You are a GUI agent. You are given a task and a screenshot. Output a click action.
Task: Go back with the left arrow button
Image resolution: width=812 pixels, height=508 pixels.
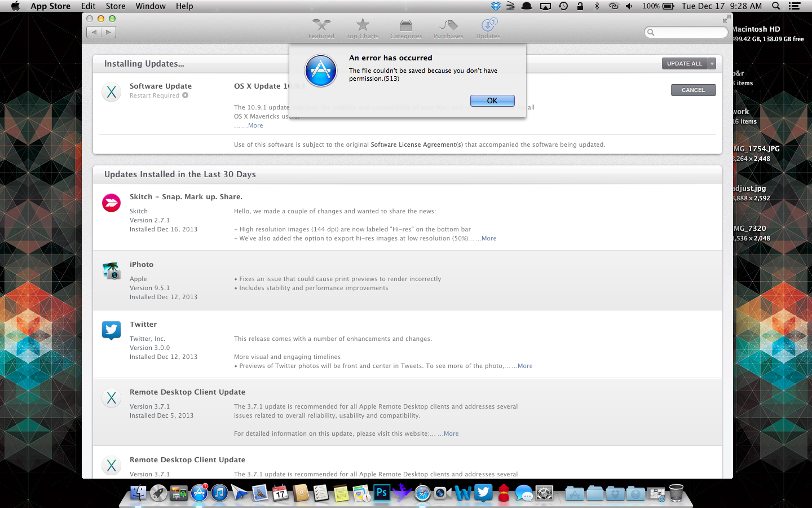[x=94, y=32]
